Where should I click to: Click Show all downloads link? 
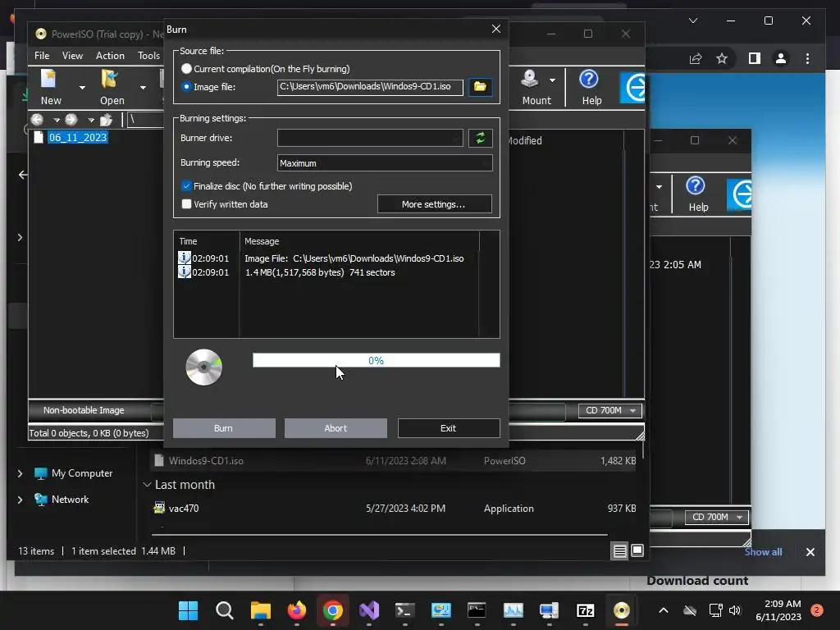click(x=763, y=552)
